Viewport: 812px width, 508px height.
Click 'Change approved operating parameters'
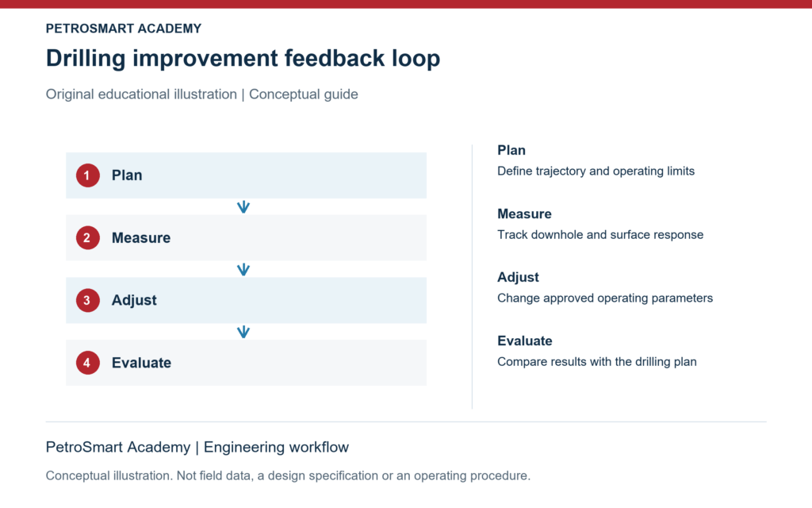point(605,298)
